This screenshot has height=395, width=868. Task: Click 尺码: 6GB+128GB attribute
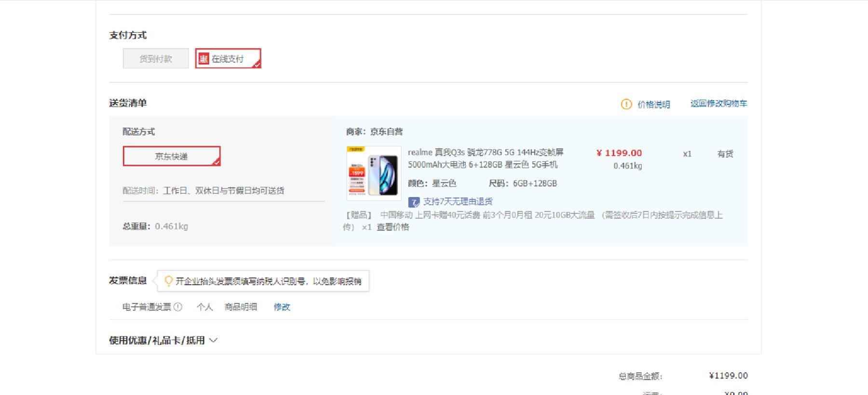523,184
